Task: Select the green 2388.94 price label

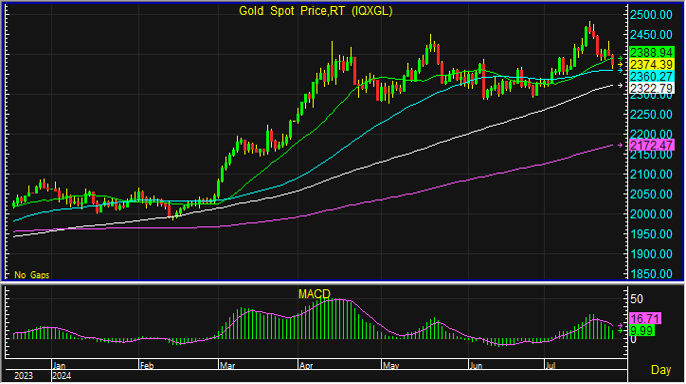Action: [651, 52]
